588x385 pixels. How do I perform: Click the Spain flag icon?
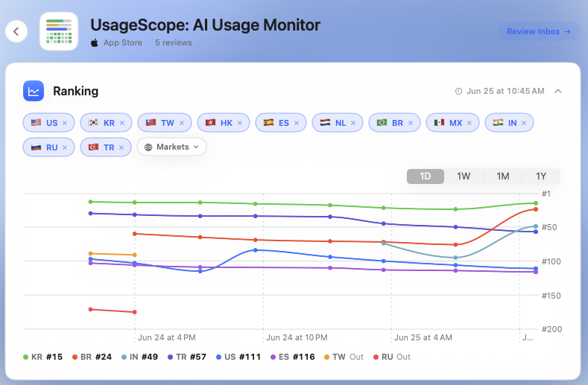coord(268,123)
